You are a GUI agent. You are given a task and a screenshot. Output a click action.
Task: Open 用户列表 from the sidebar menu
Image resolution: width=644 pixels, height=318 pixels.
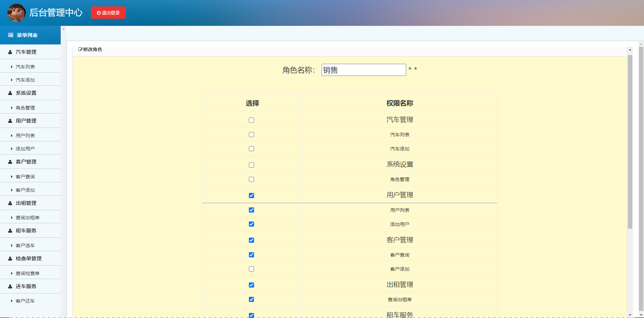tap(25, 135)
